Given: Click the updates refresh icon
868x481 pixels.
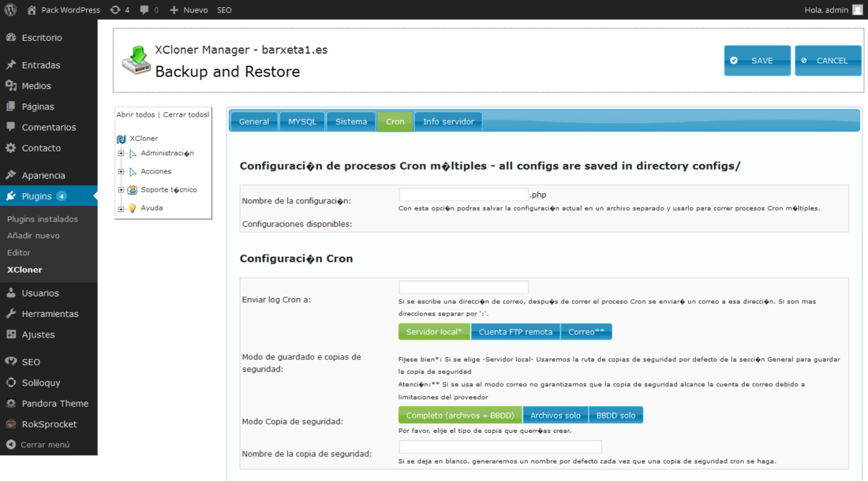Looking at the screenshot, I should (115, 10).
